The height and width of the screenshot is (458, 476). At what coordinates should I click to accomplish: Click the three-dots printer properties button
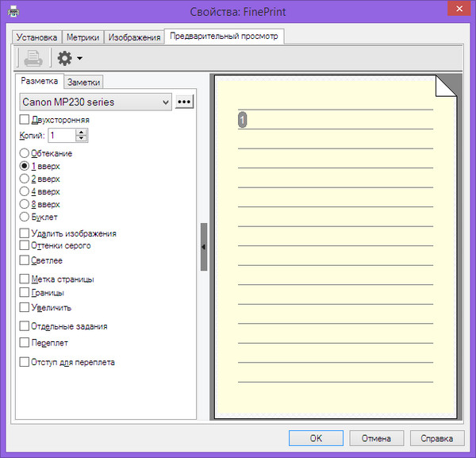(185, 102)
